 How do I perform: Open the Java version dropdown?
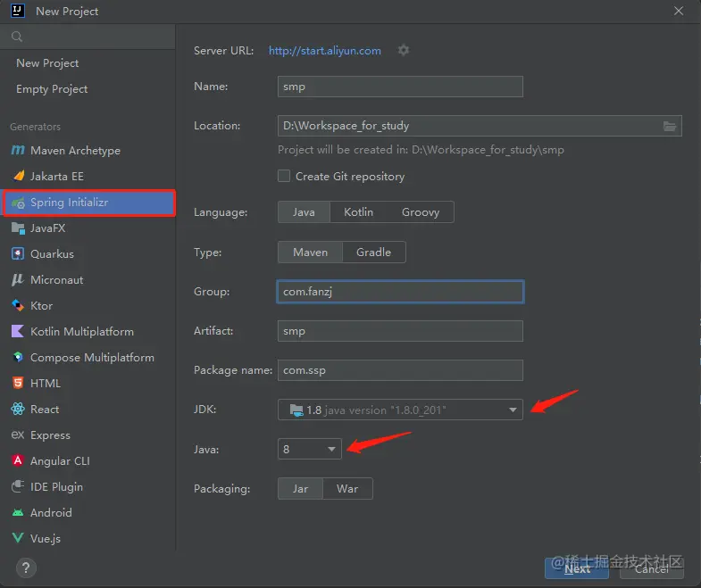(x=309, y=449)
